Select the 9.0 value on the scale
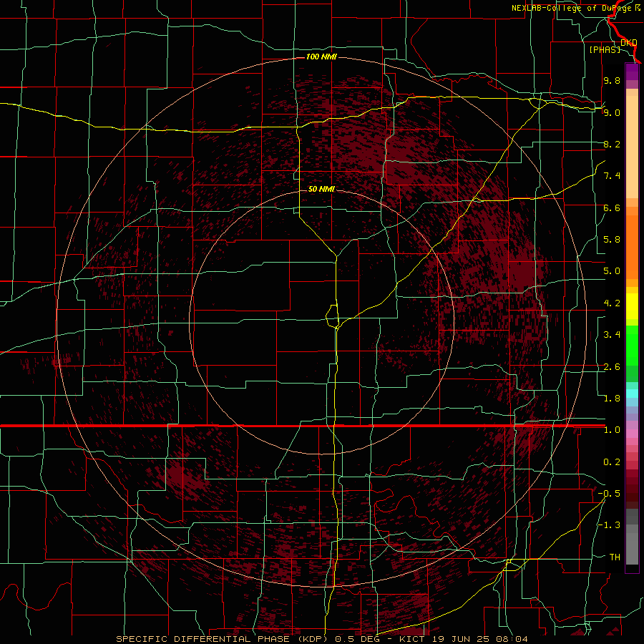Viewport: 644px width, 644px height. point(612,112)
